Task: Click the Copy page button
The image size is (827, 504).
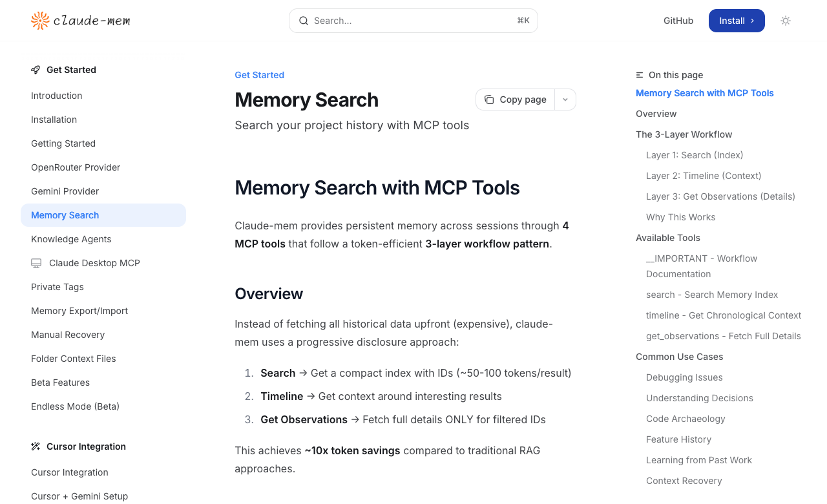Action: (516, 100)
